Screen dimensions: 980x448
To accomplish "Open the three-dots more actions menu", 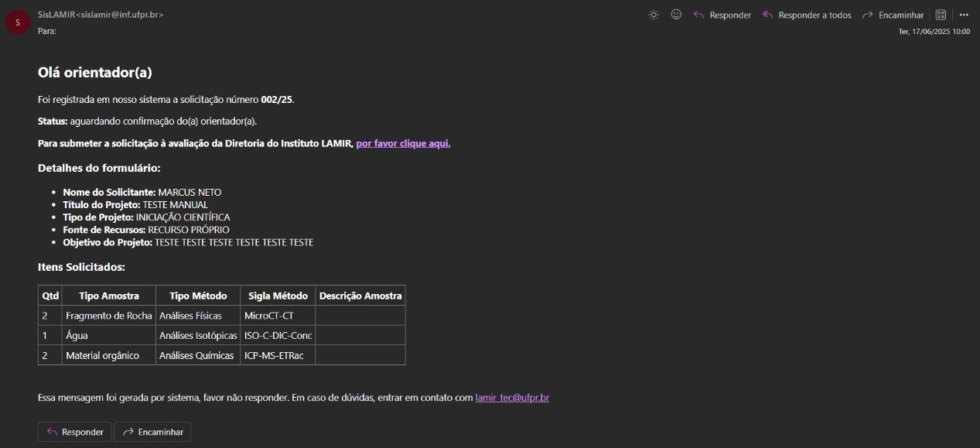I will coord(964,15).
